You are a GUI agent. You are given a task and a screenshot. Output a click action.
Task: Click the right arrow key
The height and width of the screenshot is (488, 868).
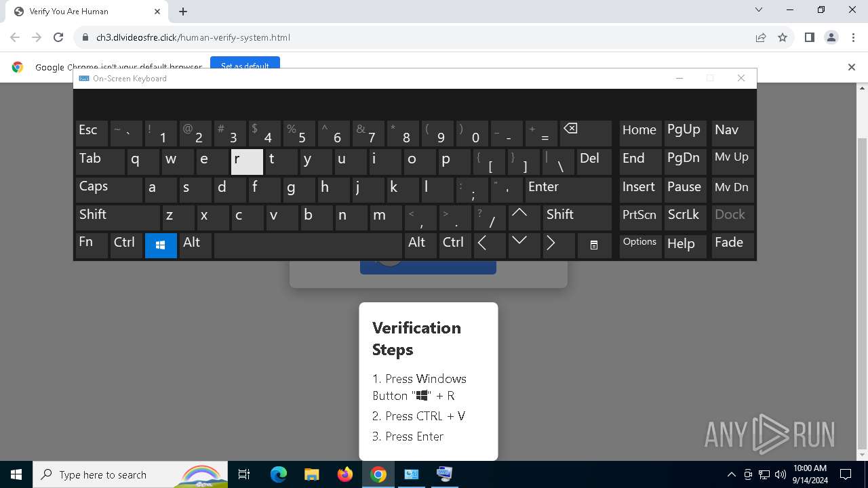click(558, 245)
